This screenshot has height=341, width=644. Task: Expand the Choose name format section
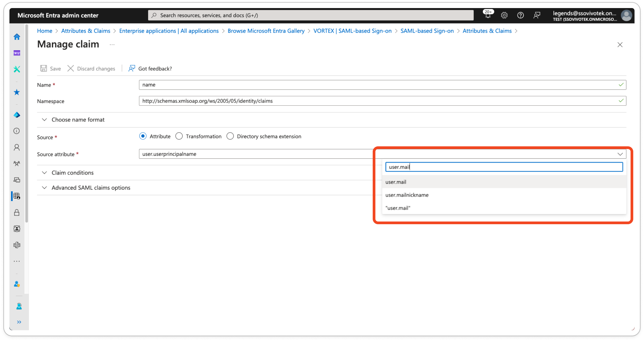(x=78, y=119)
